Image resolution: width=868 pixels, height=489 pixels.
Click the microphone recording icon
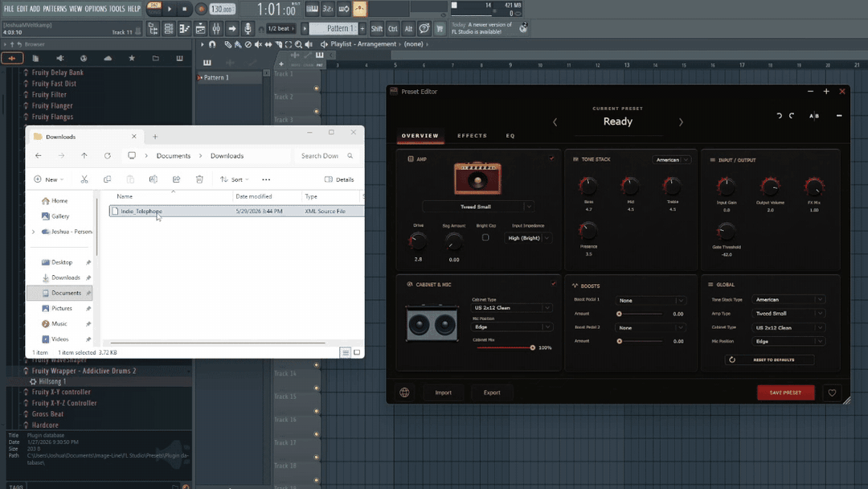(x=248, y=29)
